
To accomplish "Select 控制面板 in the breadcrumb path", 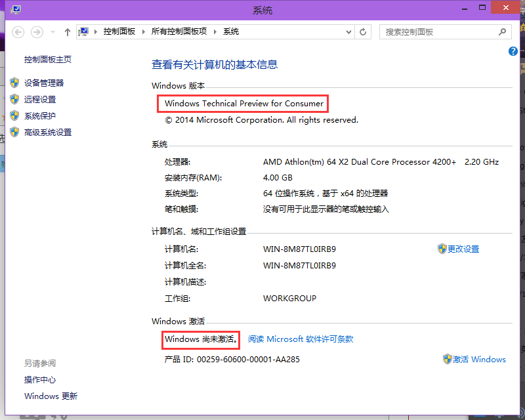I will click(x=118, y=31).
